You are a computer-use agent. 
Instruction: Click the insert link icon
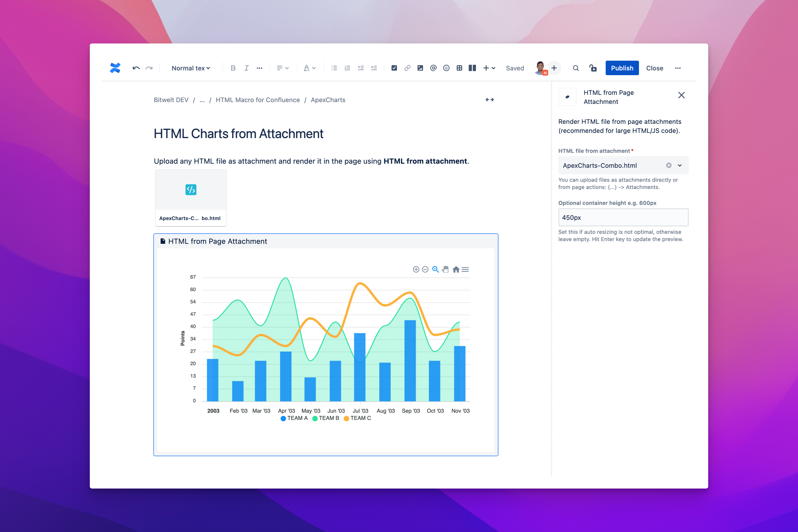tap(407, 68)
